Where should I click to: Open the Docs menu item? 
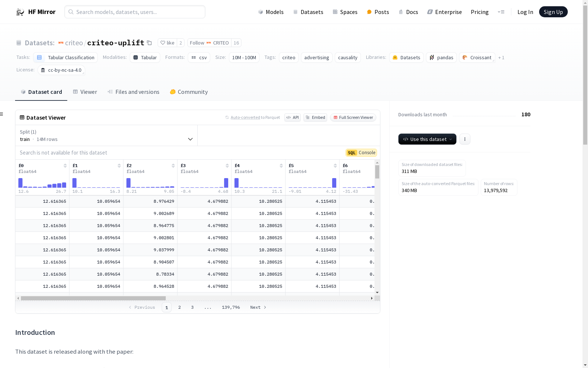click(x=408, y=12)
